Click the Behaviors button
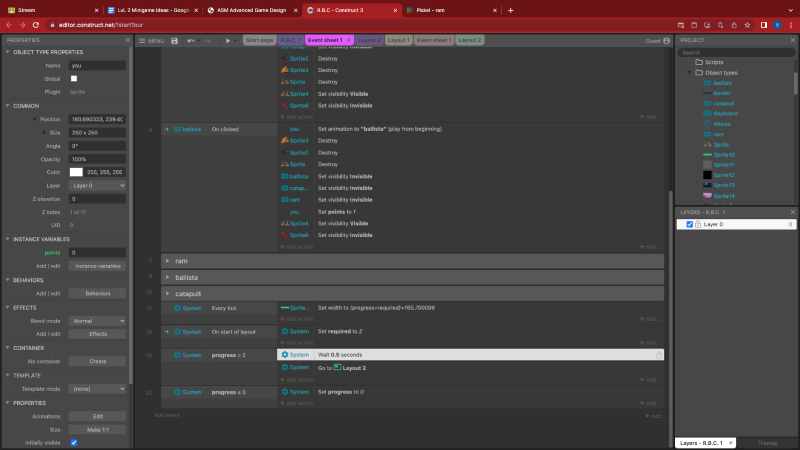Screen dimensions: 800x450 pyautogui.click(x=97, y=293)
